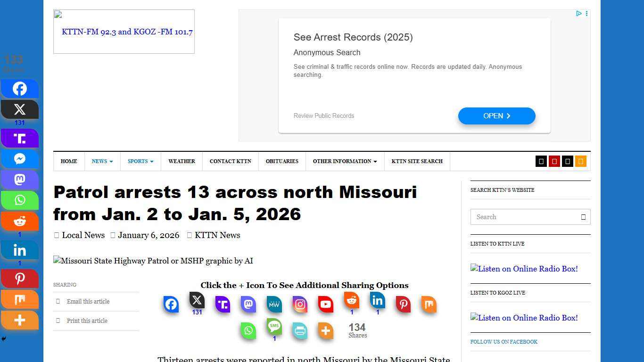
Task: Click the Listen on Online Radio Box banner
Action: (524, 269)
